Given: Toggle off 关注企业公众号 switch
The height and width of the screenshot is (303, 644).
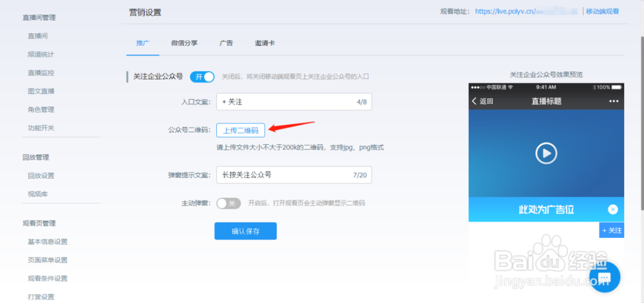Looking at the screenshot, I should 202,77.
